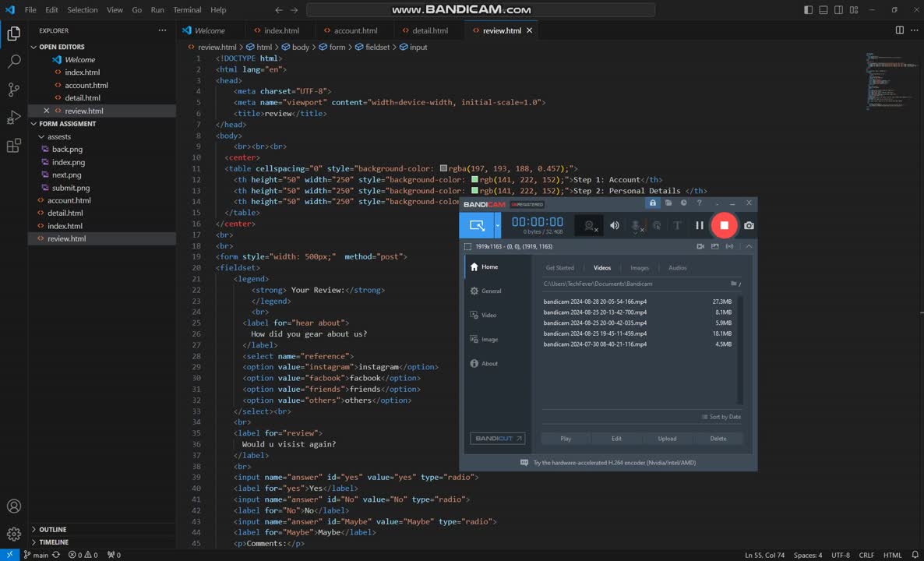Click the Search icon in activity bar
This screenshot has height=561, width=924.
coord(13,62)
